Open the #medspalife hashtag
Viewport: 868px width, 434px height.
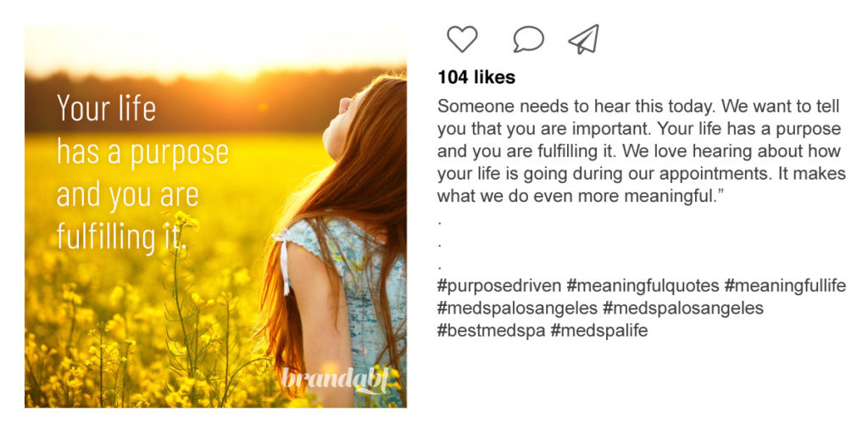[599, 331]
